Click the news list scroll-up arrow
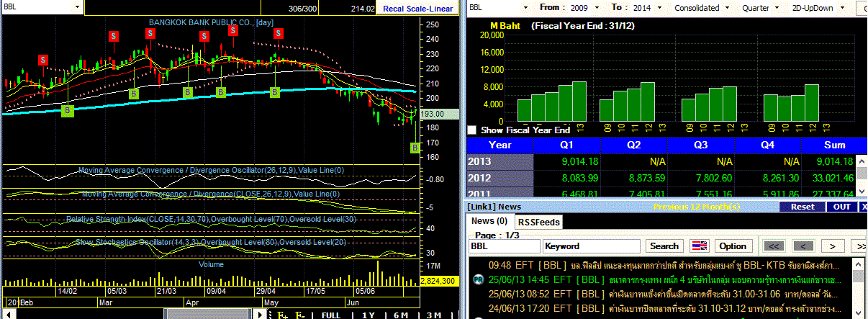The height and width of the screenshot is (319, 868). click(x=858, y=264)
